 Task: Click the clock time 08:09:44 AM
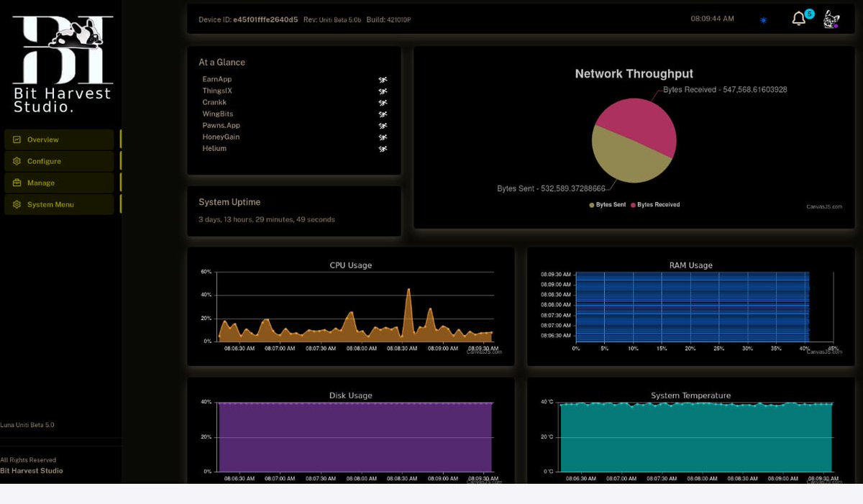click(x=712, y=19)
